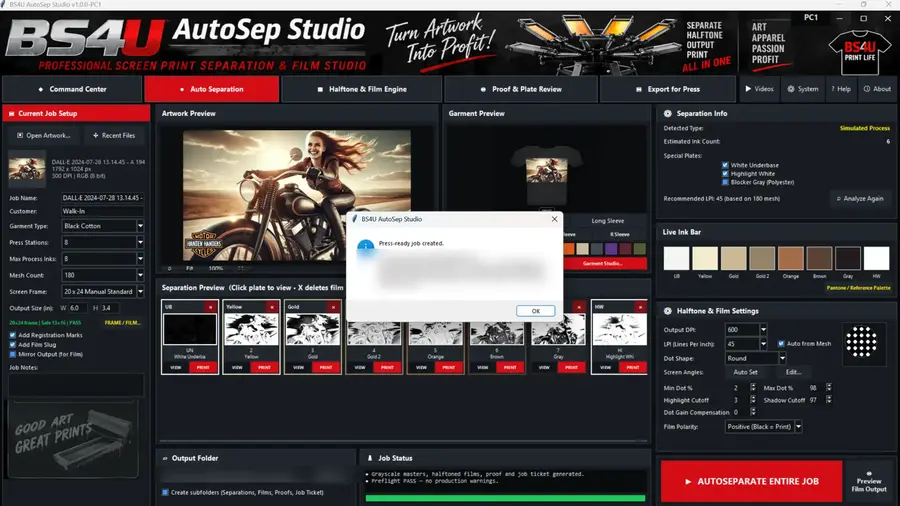View the round dot shape preview
Image resolution: width=900 pixels, height=506 pixels.
click(x=862, y=342)
